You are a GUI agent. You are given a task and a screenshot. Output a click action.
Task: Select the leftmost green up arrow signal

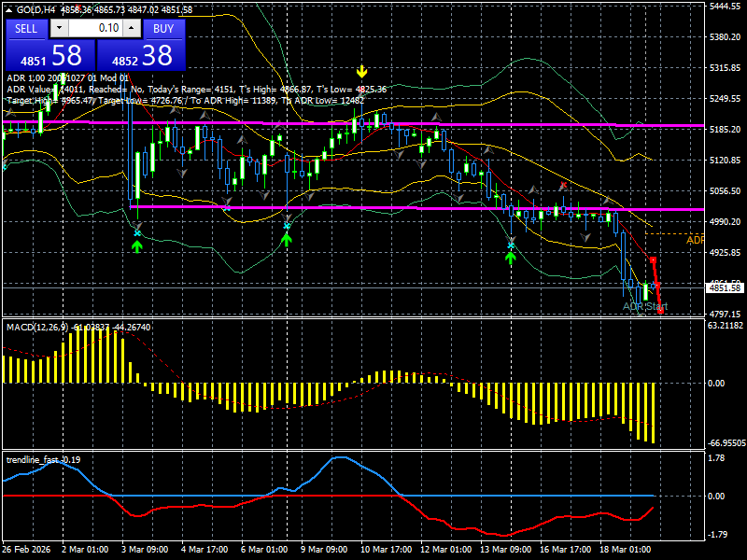click(137, 246)
